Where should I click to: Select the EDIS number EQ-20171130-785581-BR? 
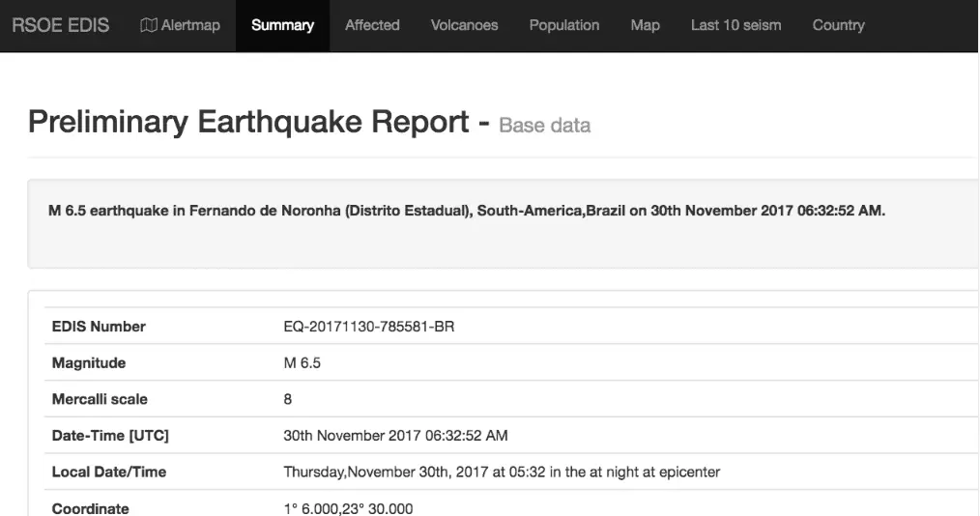coord(368,327)
